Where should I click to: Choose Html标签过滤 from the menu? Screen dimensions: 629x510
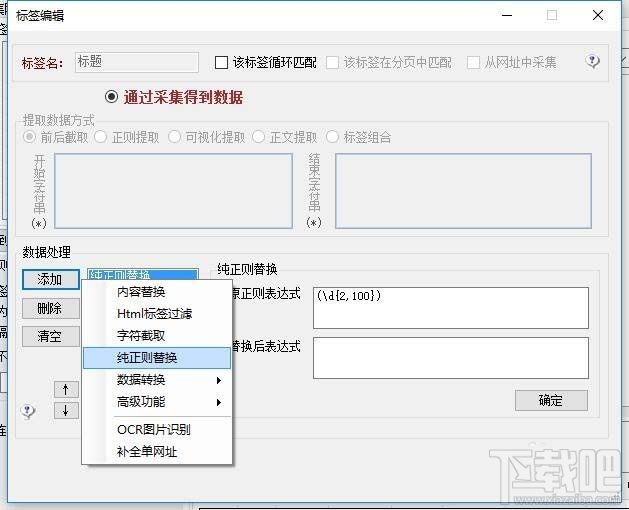point(157,313)
